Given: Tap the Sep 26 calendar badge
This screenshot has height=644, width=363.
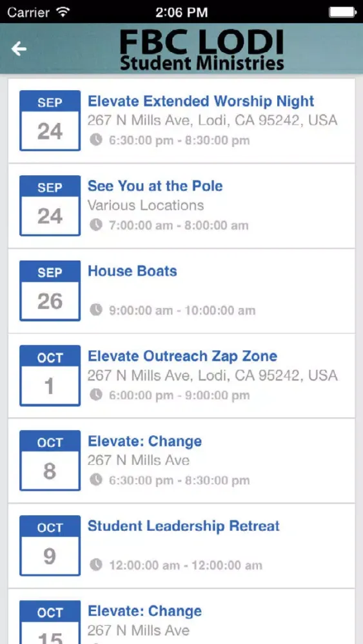Looking at the screenshot, I should point(50,291).
